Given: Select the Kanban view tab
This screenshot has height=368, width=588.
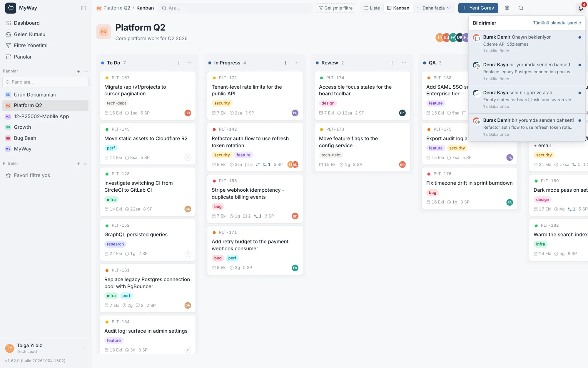Looking at the screenshot, I should [398, 8].
